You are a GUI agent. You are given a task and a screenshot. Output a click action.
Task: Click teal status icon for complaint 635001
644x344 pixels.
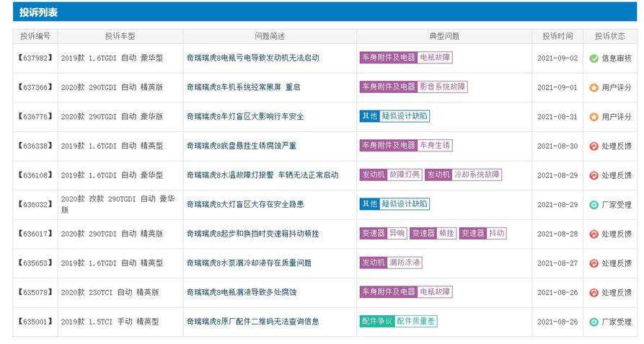[594, 322]
